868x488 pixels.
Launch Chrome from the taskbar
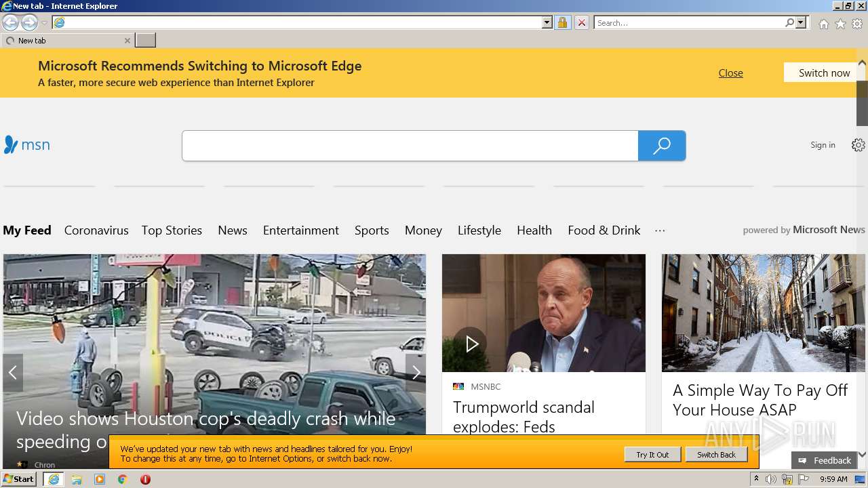(122, 479)
